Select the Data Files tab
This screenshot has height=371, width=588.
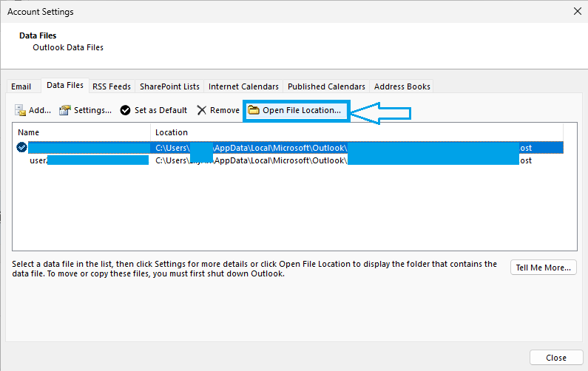(65, 86)
